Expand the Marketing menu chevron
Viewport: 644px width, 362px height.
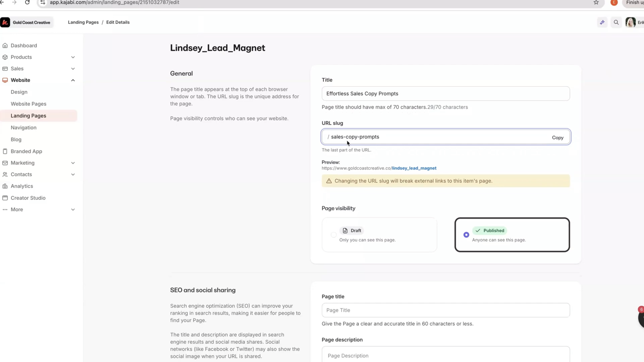pyautogui.click(x=73, y=163)
